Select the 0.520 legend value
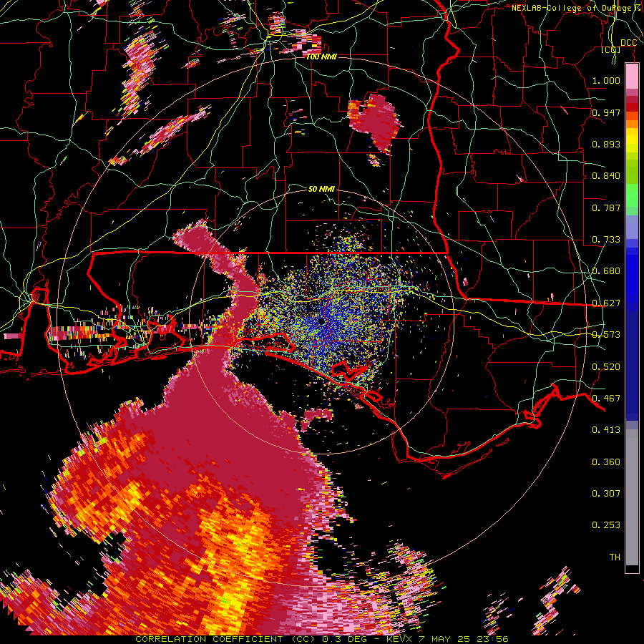Screen dimensions: 644x644 coord(606,367)
